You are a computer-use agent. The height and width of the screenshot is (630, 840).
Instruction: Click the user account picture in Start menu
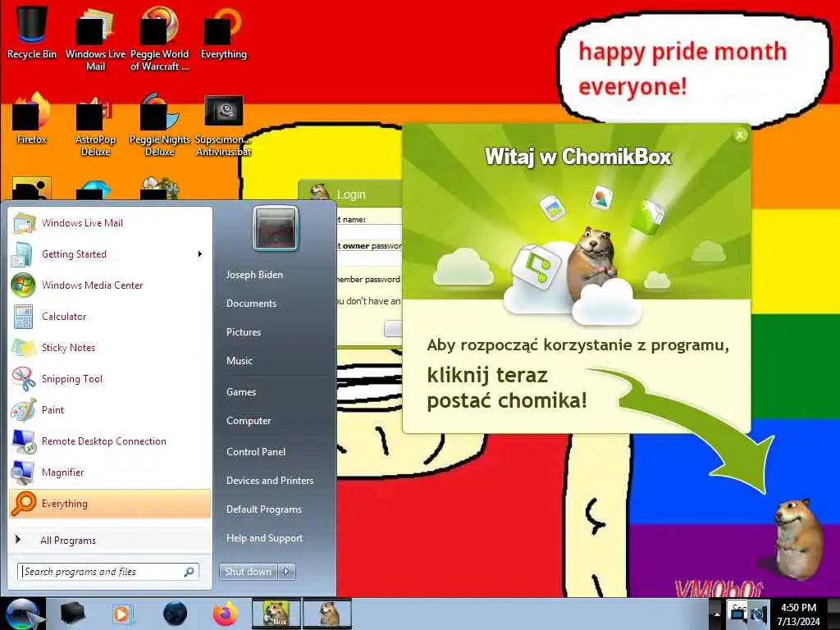(x=276, y=228)
